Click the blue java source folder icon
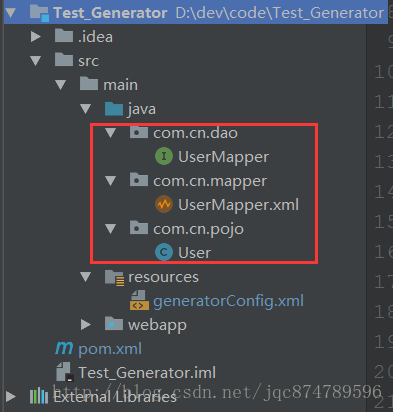 [x=114, y=109]
